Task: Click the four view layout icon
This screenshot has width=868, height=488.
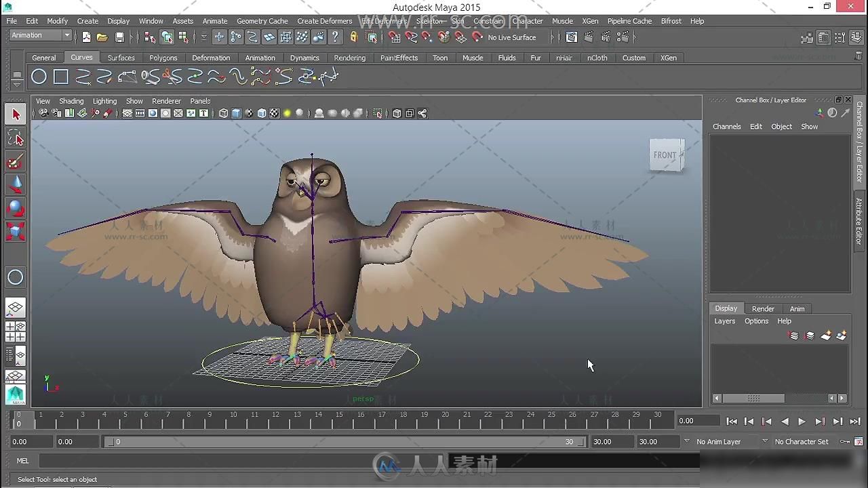Action: click(x=16, y=331)
